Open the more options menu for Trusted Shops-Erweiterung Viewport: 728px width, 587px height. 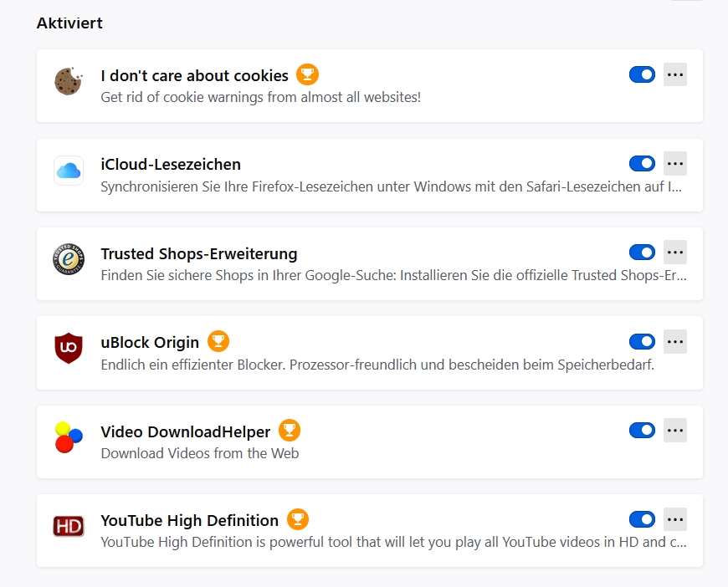coord(675,252)
